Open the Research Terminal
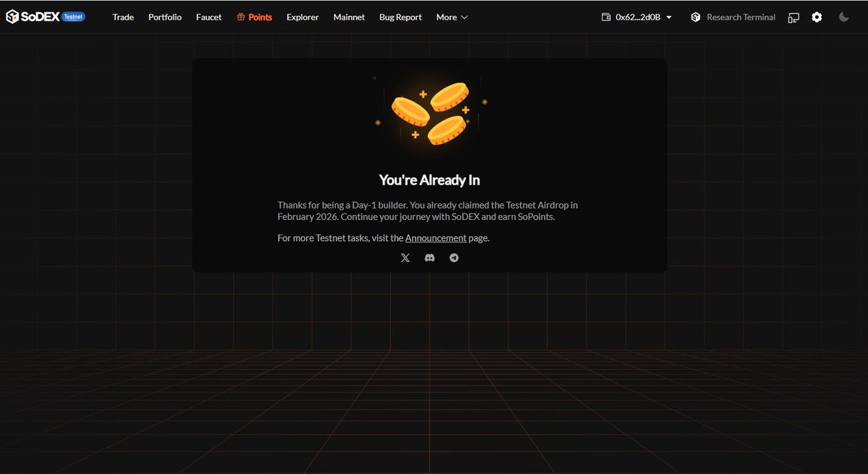868x474 pixels. pyautogui.click(x=733, y=17)
